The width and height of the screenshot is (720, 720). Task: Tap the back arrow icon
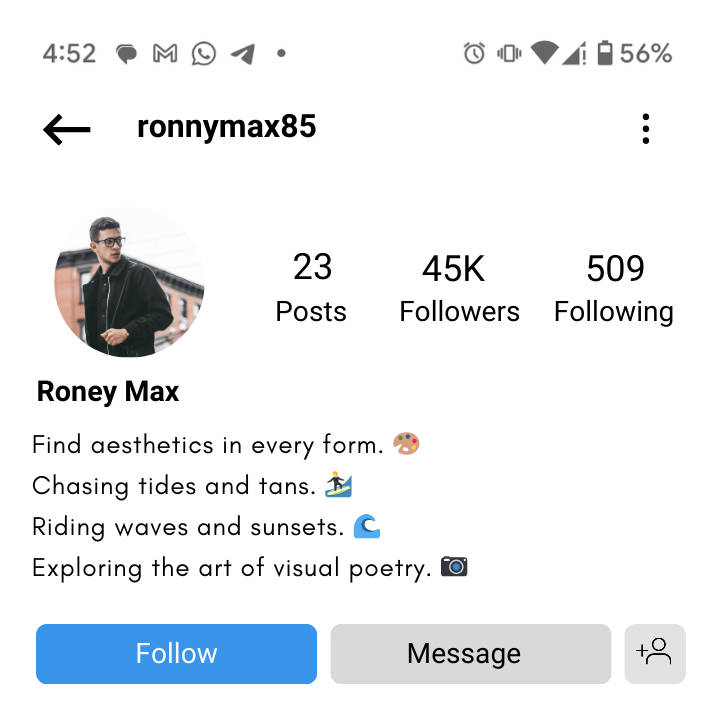pyautogui.click(x=67, y=129)
